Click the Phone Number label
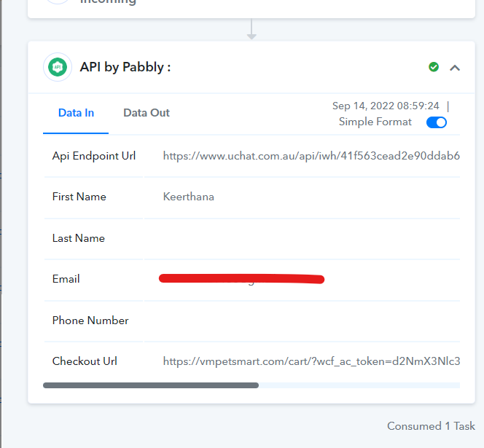This screenshot has height=448, width=484. pyautogui.click(x=90, y=321)
